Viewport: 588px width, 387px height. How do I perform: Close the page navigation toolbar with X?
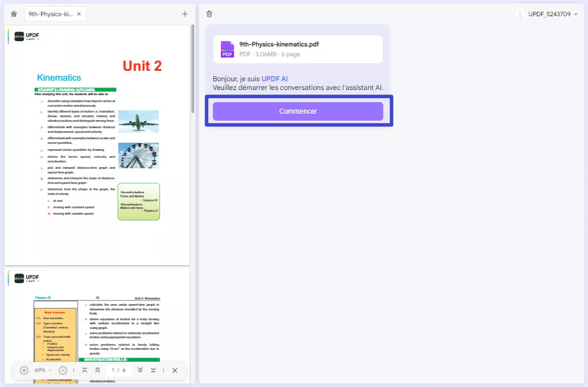[175, 370]
